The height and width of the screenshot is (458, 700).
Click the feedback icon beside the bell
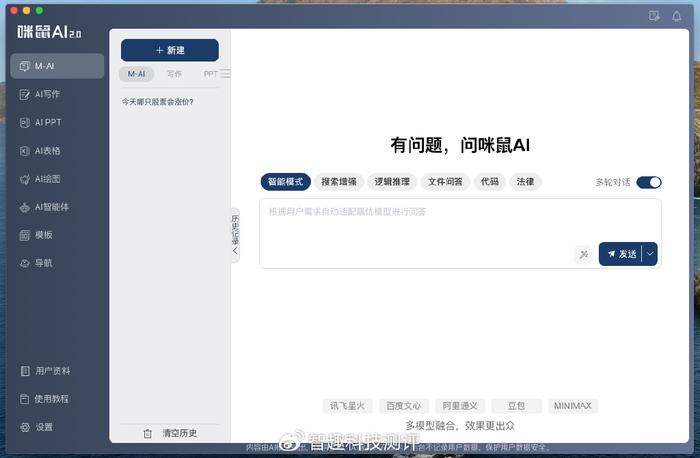click(654, 17)
